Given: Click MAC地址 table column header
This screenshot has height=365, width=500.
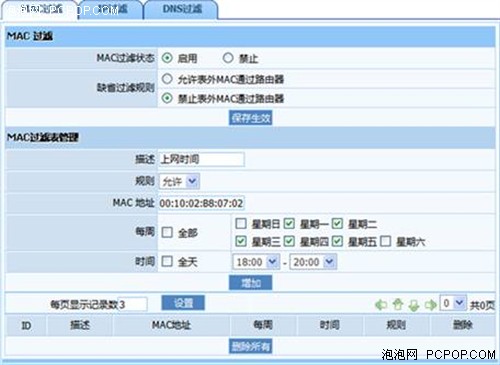Looking at the screenshot, I should [171, 325].
